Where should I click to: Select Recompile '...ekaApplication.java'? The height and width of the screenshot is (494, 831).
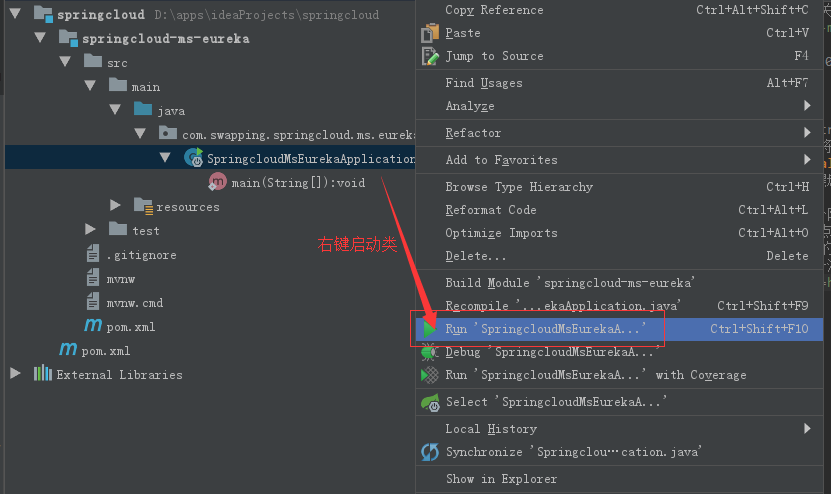click(x=619, y=306)
